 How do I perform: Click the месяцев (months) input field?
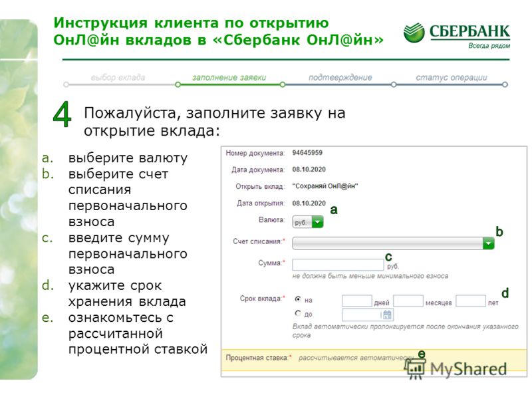point(408,301)
